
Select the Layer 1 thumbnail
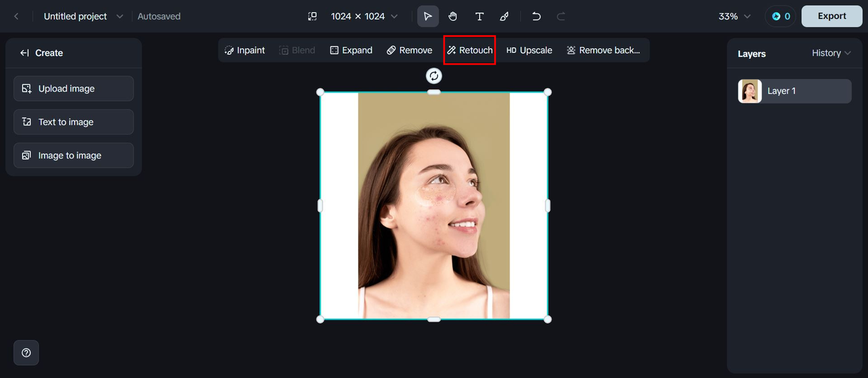[750, 91]
